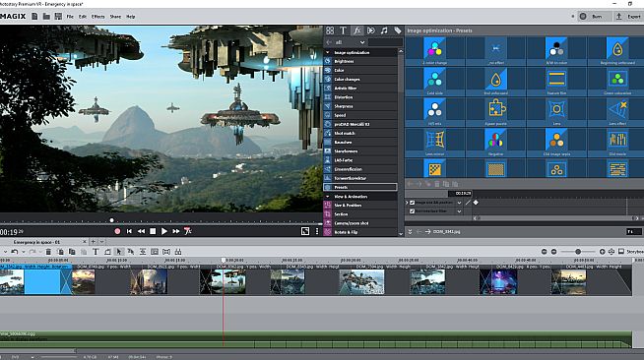Viewport: 644px width, 360px height.
Task: Click the open project folder icon
Action: point(46,17)
